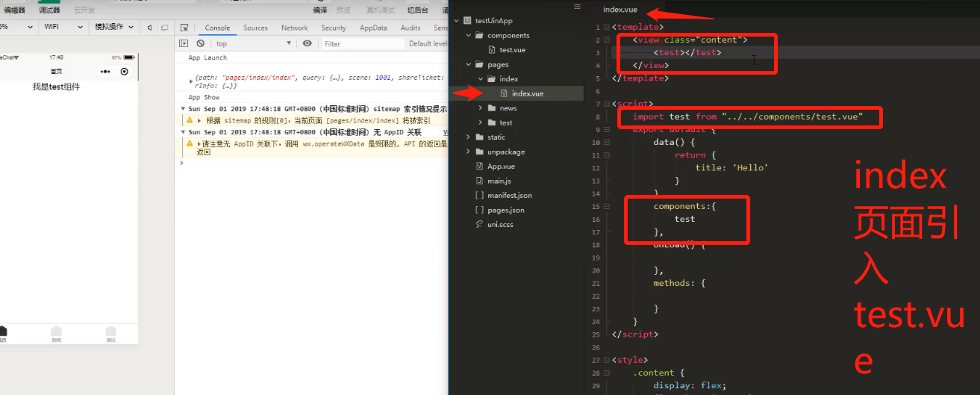Screen dimensions: 980x395
Task: Click line number 8 in the editor gutter
Action: 597,116
